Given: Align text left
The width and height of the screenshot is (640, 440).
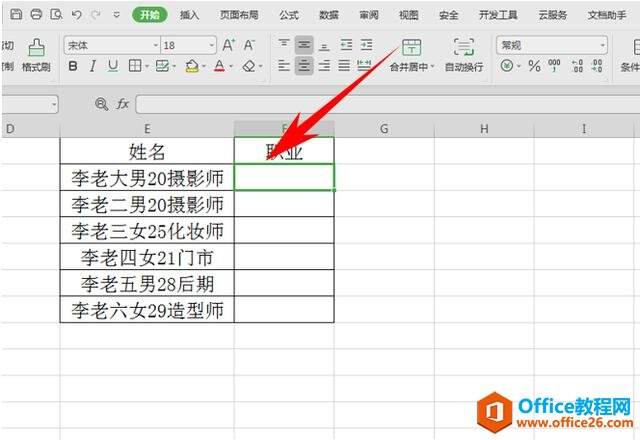Looking at the screenshot, I should tap(284, 66).
